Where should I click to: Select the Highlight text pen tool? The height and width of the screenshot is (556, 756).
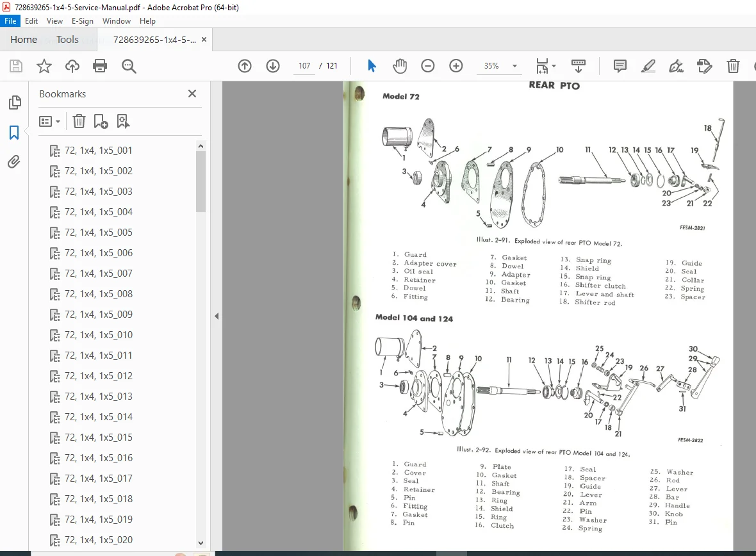click(648, 66)
